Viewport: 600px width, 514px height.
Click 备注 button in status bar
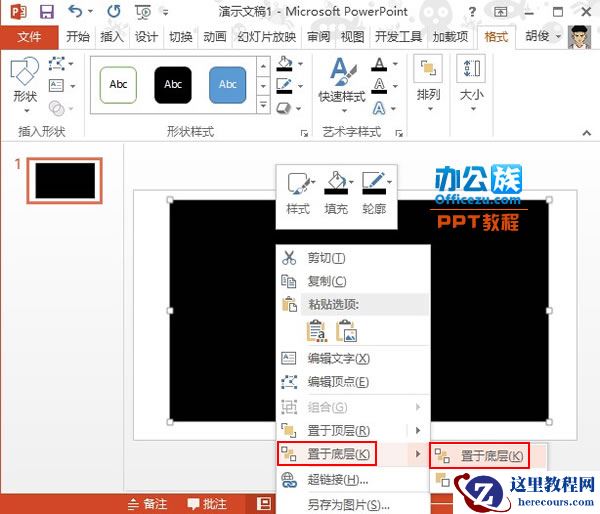point(148,504)
